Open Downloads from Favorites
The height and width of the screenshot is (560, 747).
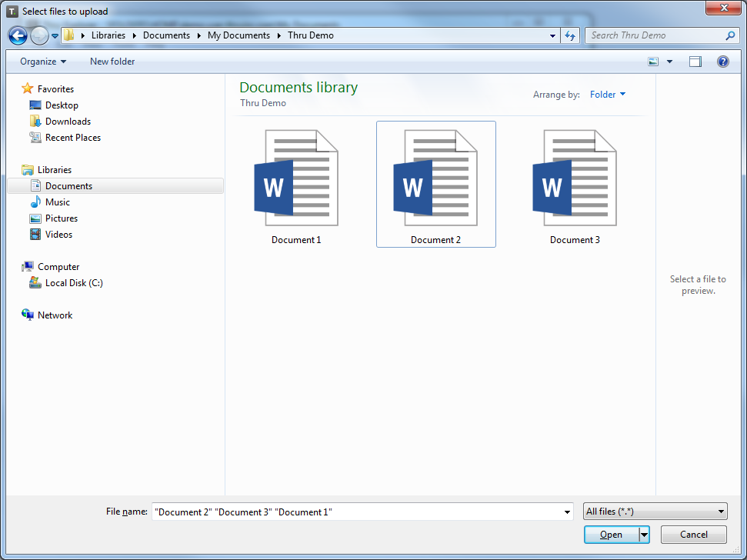68,122
